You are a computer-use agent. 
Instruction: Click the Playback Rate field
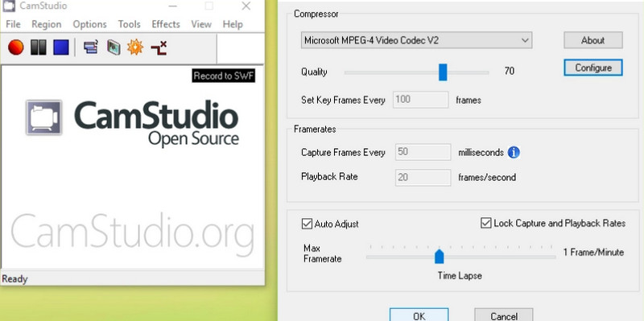click(x=423, y=177)
